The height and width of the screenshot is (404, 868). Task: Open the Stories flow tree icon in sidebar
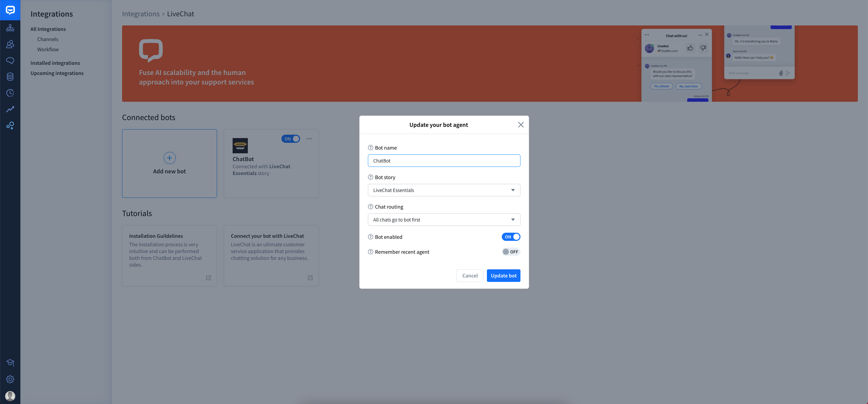coord(10,28)
